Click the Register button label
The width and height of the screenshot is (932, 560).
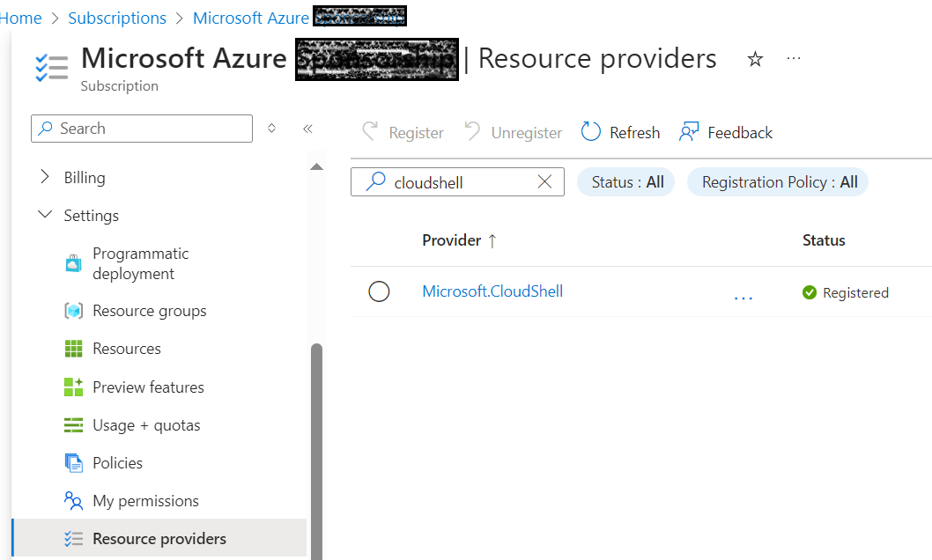pos(416,132)
